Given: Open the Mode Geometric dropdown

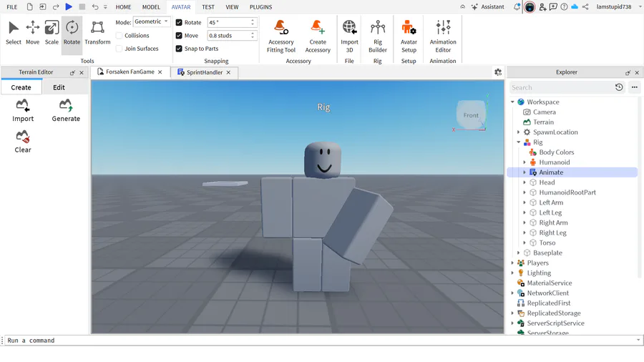Looking at the screenshot, I should pos(152,21).
